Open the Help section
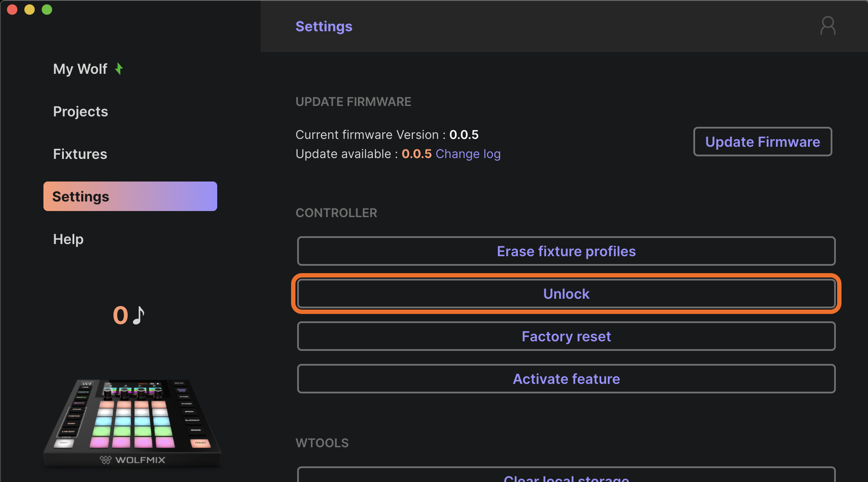The height and width of the screenshot is (482, 868). point(68,239)
